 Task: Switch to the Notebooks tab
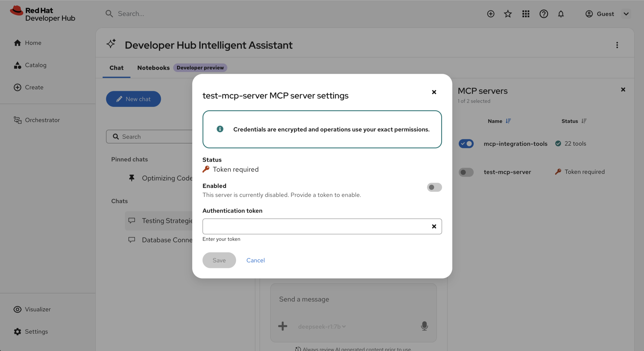[154, 68]
